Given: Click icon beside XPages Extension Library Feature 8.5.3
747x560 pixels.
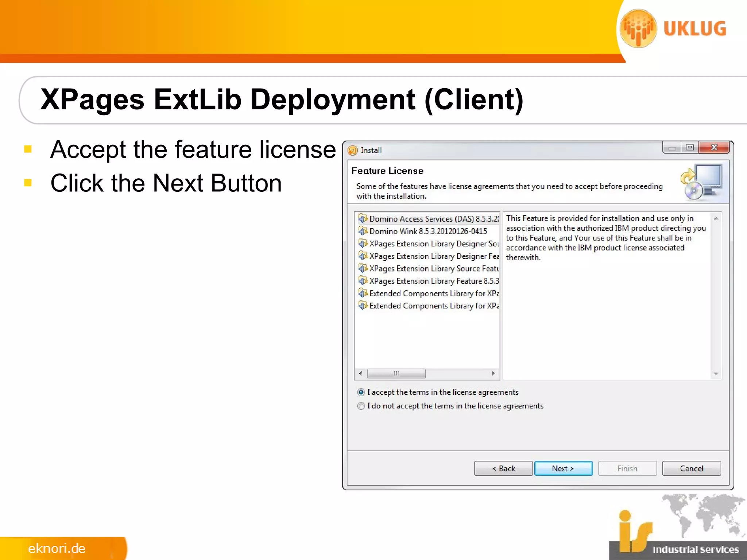Looking at the screenshot, I should [363, 280].
